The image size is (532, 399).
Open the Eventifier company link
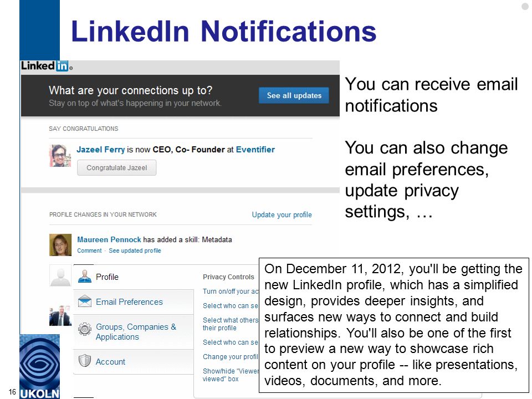tap(255, 150)
